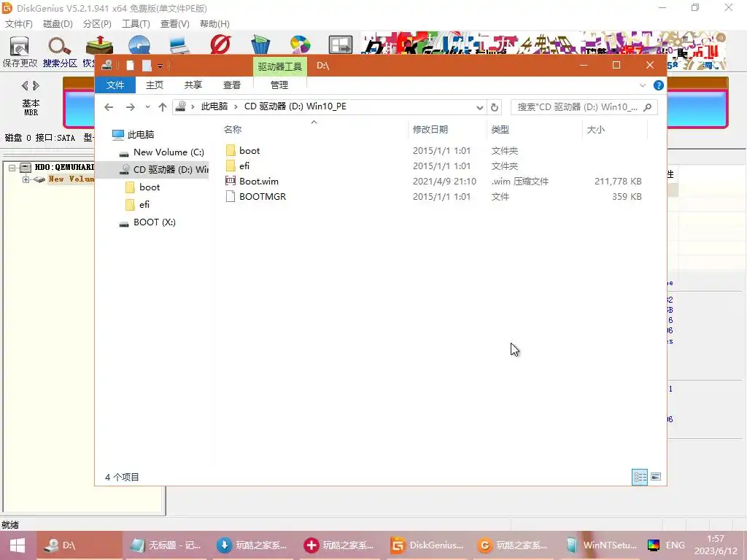Click DiskGenius Save Changes (保存更改) toolbar icon
Screen dimensions: 747x560
coord(20,52)
